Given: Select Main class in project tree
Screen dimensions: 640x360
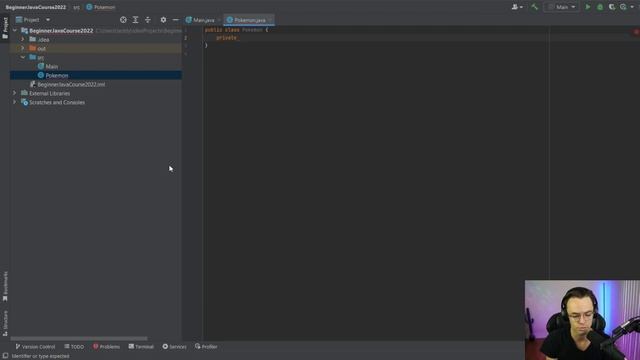Looking at the screenshot, I should pyautogui.click(x=51, y=66).
